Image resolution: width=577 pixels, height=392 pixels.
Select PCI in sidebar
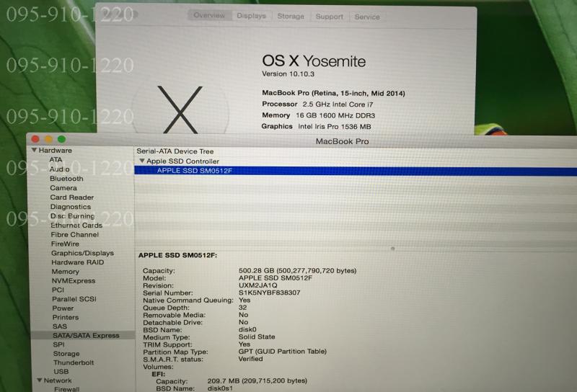point(58,290)
